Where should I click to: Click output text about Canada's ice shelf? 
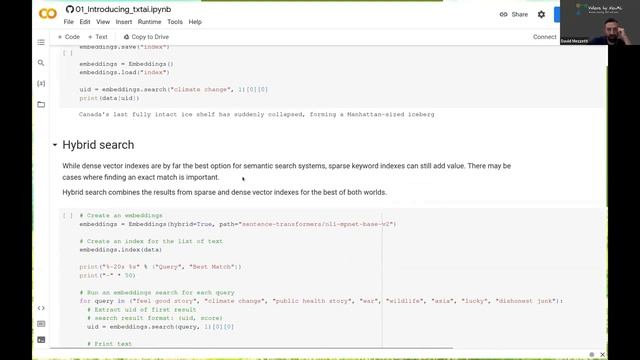256,114
